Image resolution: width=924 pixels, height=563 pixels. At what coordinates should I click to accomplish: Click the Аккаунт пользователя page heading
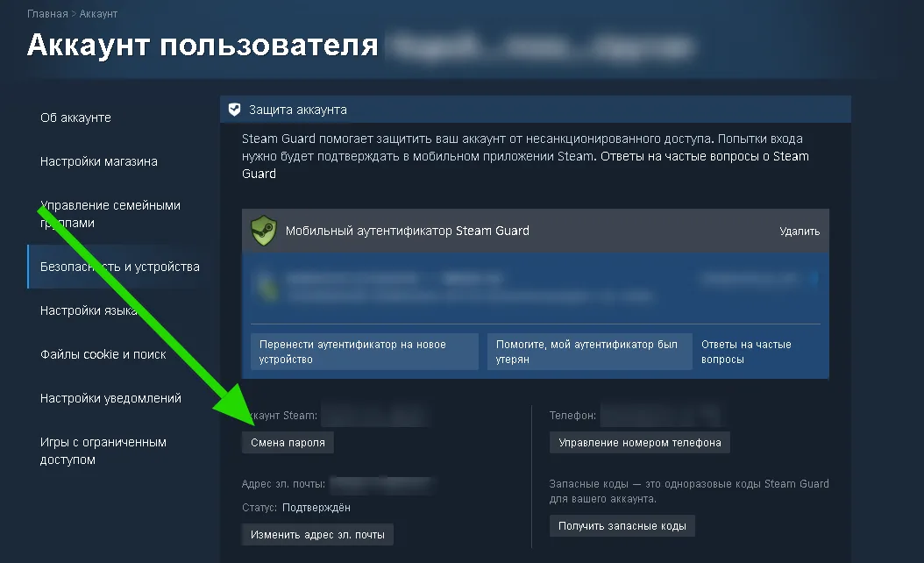[x=203, y=45]
